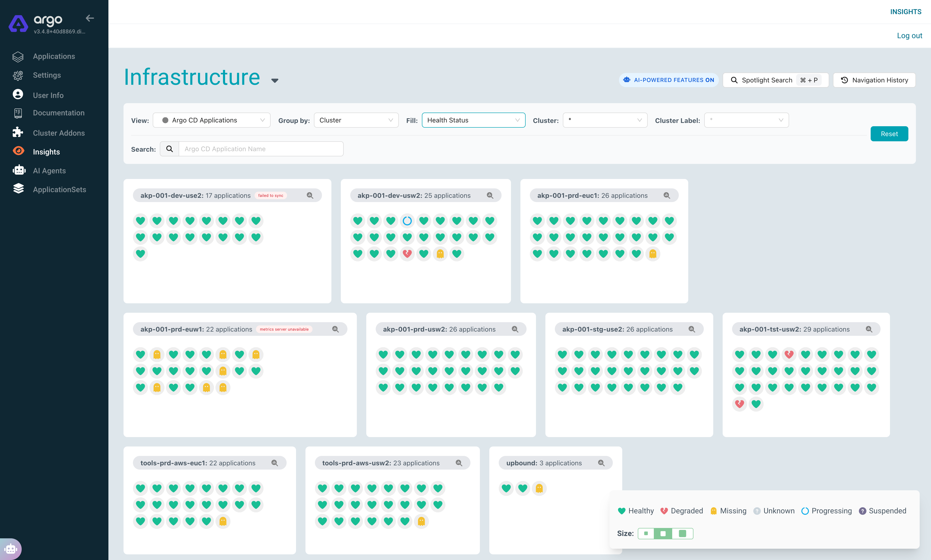The width and height of the screenshot is (931, 560).
Task: Click the 'metrics server unavailable' badge
Action: point(284,329)
